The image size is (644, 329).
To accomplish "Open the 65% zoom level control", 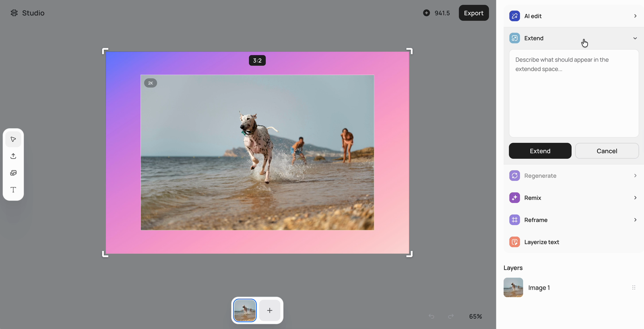I will tap(475, 317).
